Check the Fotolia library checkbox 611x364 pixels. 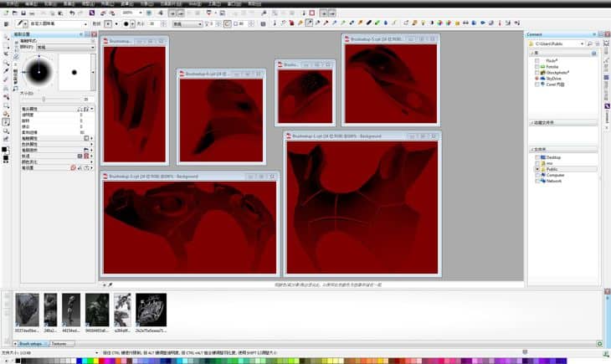coord(538,66)
